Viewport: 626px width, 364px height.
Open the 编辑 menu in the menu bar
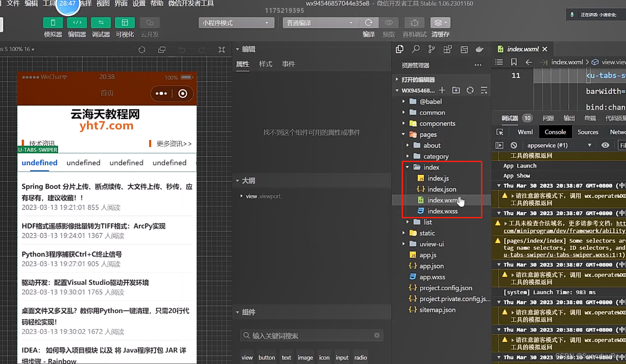(31, 4)
